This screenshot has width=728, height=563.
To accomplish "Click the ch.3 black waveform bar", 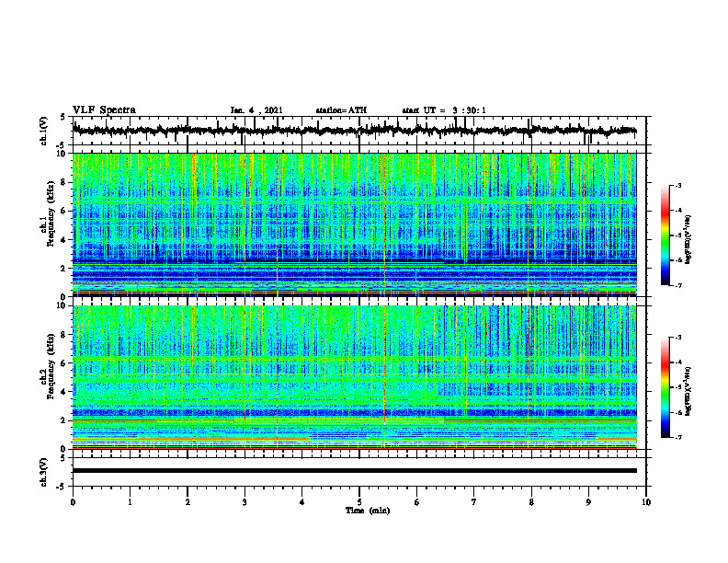I will point(354,471).
